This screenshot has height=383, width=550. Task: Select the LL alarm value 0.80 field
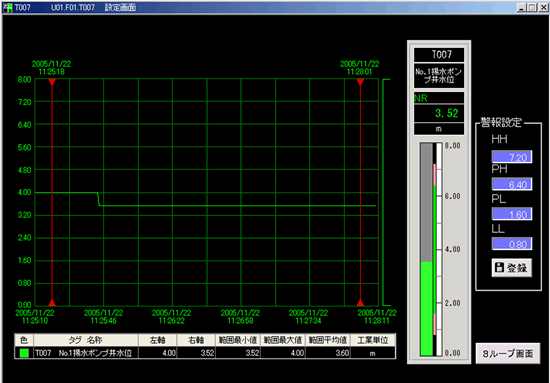click(512, 244)
